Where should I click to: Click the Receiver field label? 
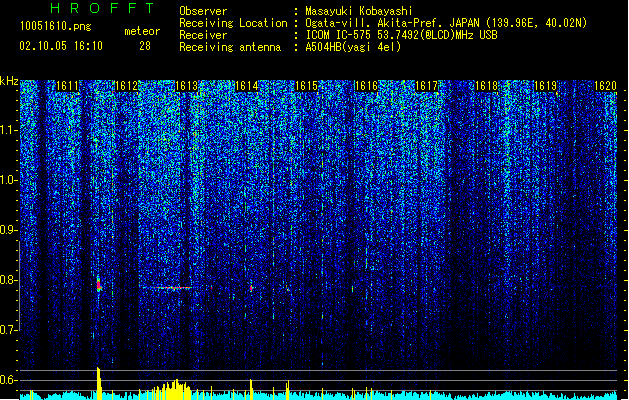coord(203,35)
